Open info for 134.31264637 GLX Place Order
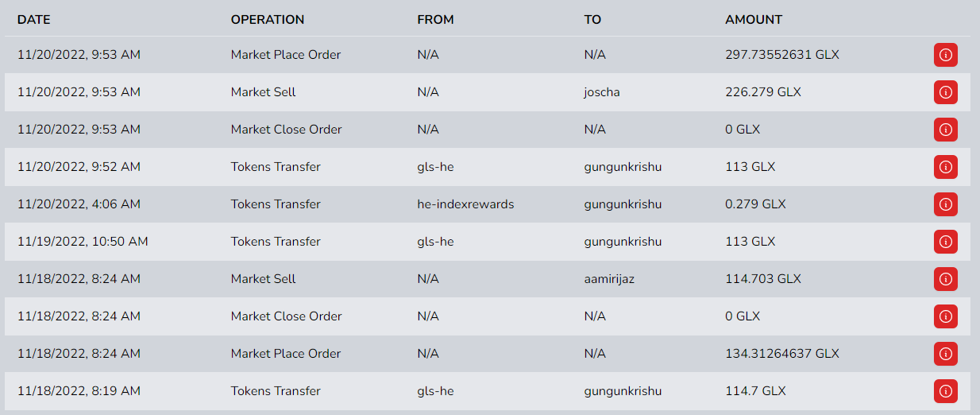Image resolution: width=980 pixels, height=415 pixels. (x=945, y=354)
